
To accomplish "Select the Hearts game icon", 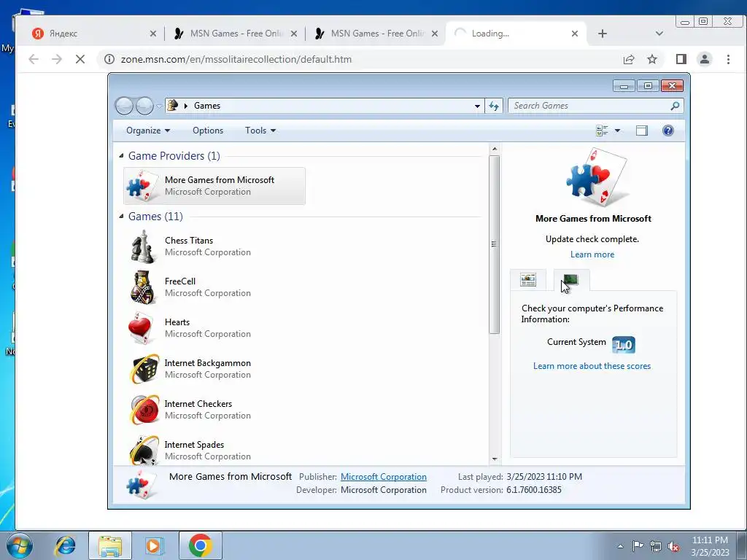I will (x=142, y=328).
